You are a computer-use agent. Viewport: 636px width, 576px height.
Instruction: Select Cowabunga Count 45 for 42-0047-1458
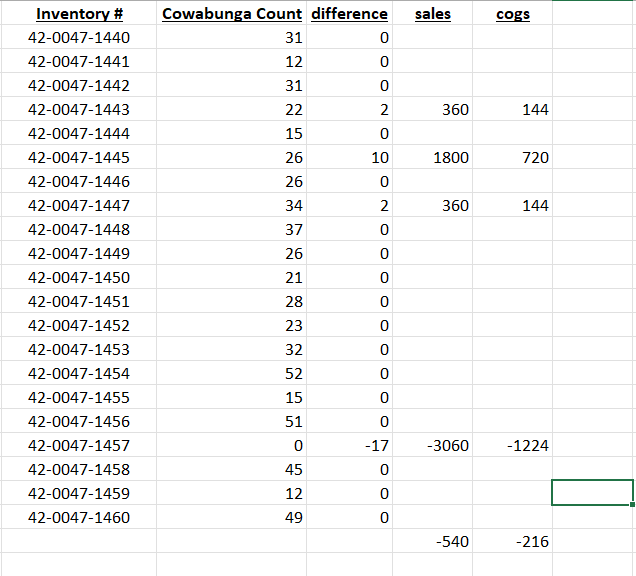(232, 469)
